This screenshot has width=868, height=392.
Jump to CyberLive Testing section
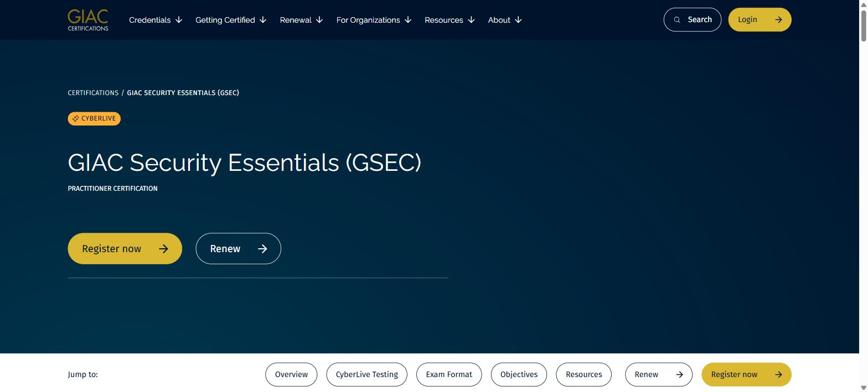(367, 374)
